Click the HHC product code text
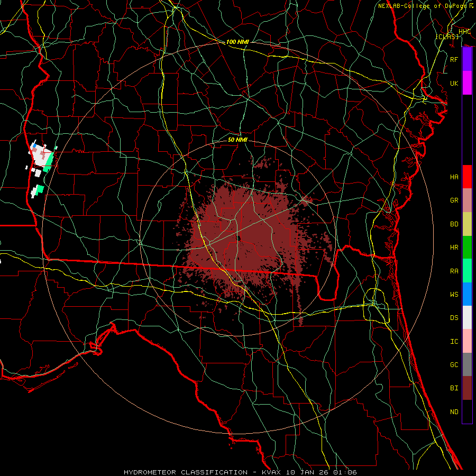The image size is (476, 476). (464, 32)
